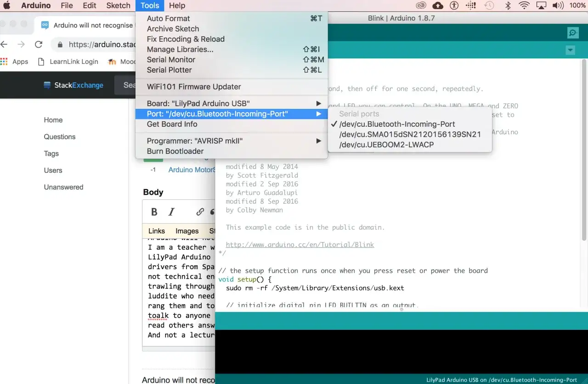This screenshot has height=384, width=588.
Task: Click into the question Body text area
Action: [179, 291]
